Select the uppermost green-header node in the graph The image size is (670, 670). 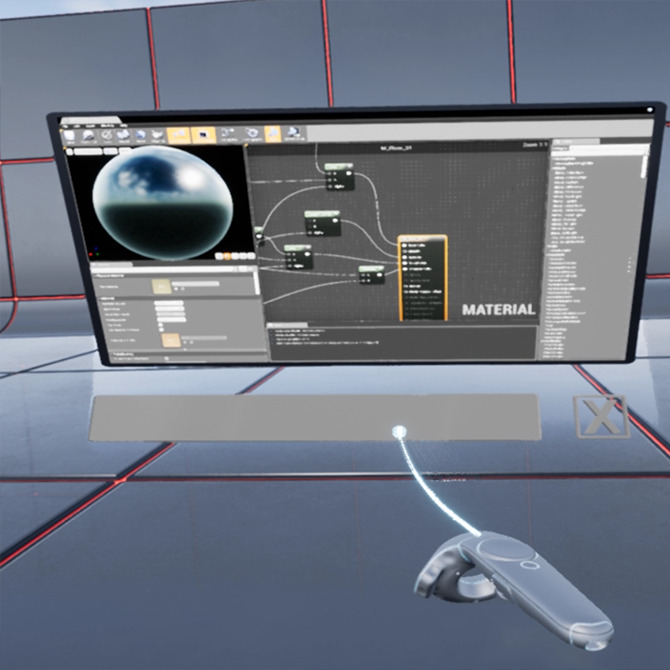[x=339, y=176]
